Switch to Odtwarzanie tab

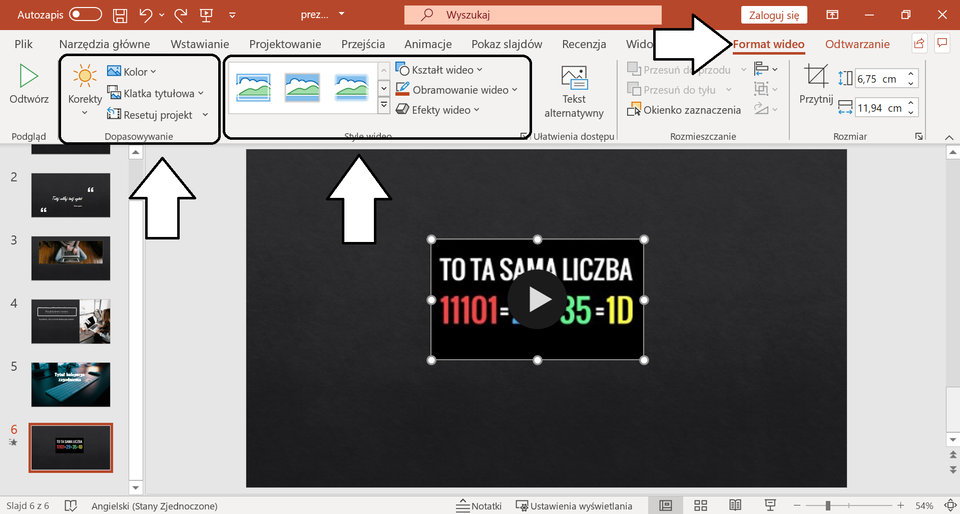point(857,44)
